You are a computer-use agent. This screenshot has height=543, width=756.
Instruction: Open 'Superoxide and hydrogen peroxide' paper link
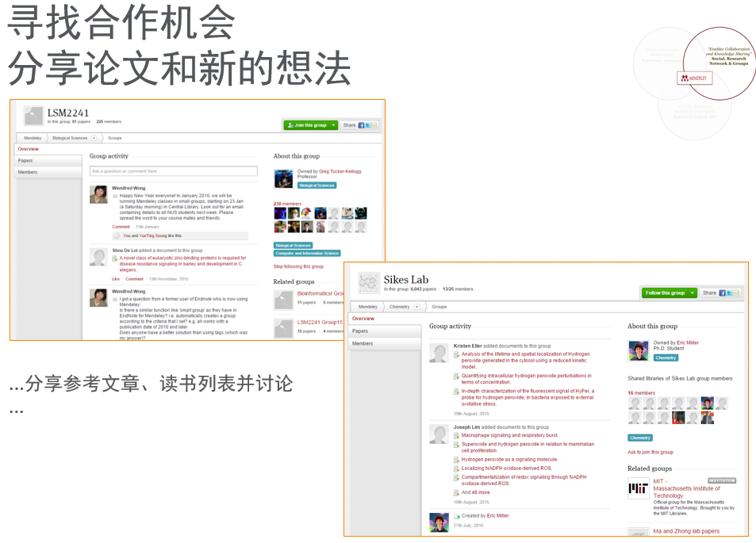click(x=528, y=448)
